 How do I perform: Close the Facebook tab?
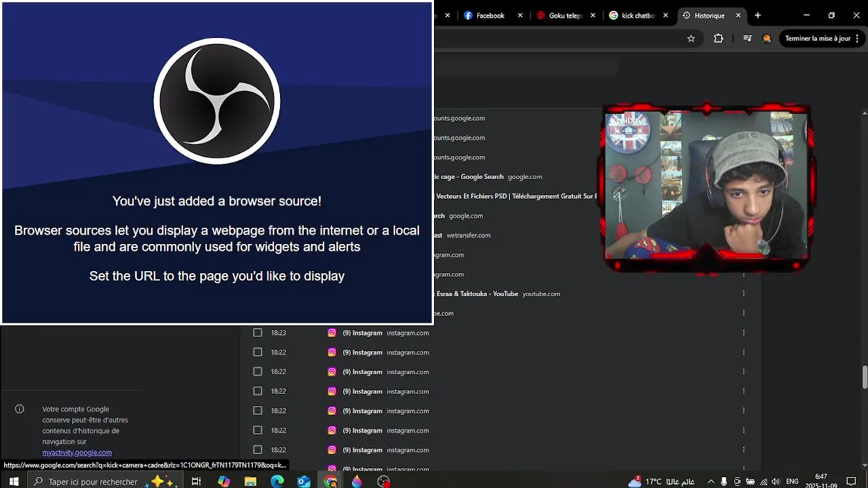pos(520,16)
